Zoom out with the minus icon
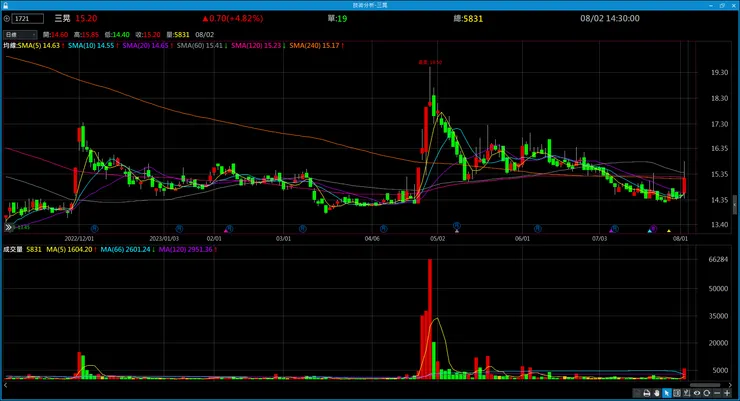This screenshot has height=401, width=740. (717, 393)
